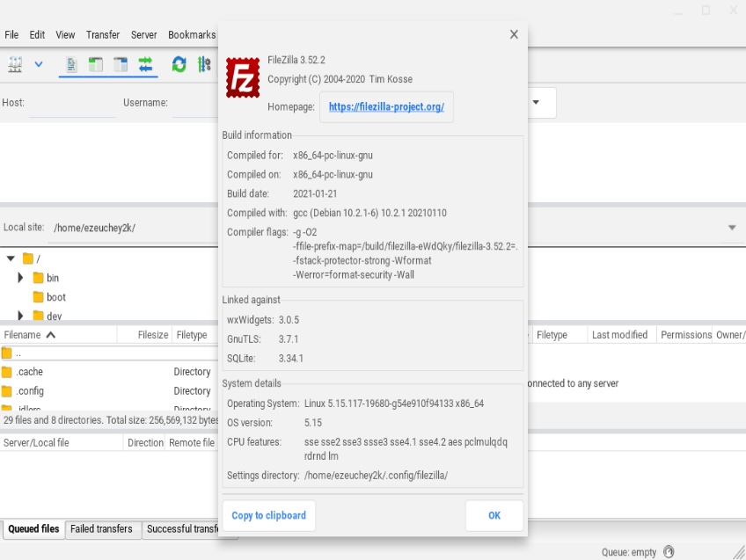Select the parent directory '..' row

pyautogui.click(x=109, y=353)
